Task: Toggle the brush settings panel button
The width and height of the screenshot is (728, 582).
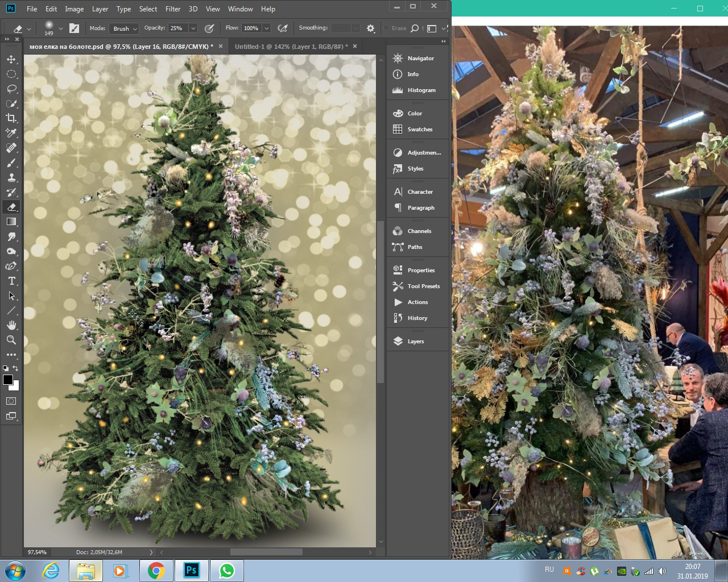Action: 74,28
